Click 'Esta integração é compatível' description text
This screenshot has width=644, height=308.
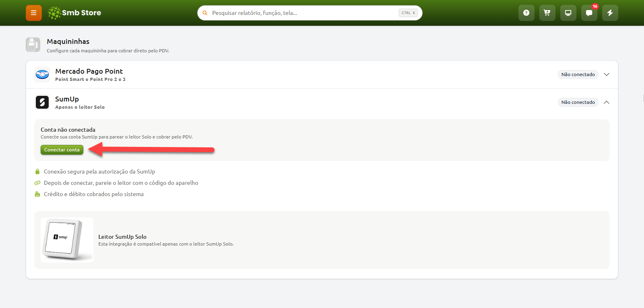[166, 244]
